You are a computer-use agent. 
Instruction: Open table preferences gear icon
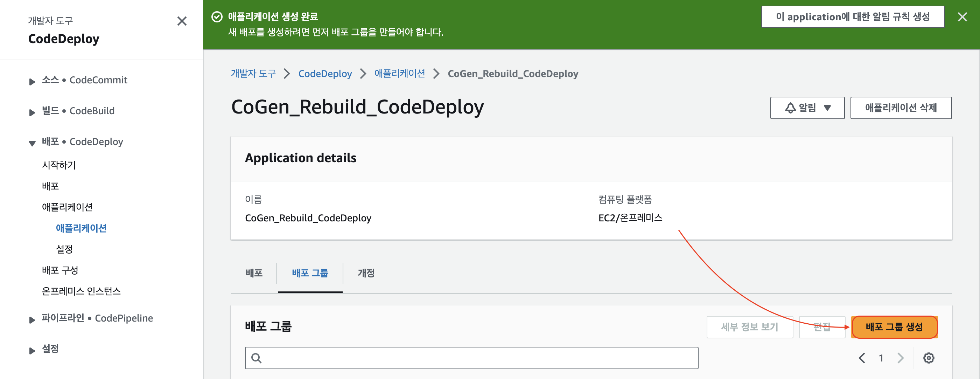click(x=928, y=358)
